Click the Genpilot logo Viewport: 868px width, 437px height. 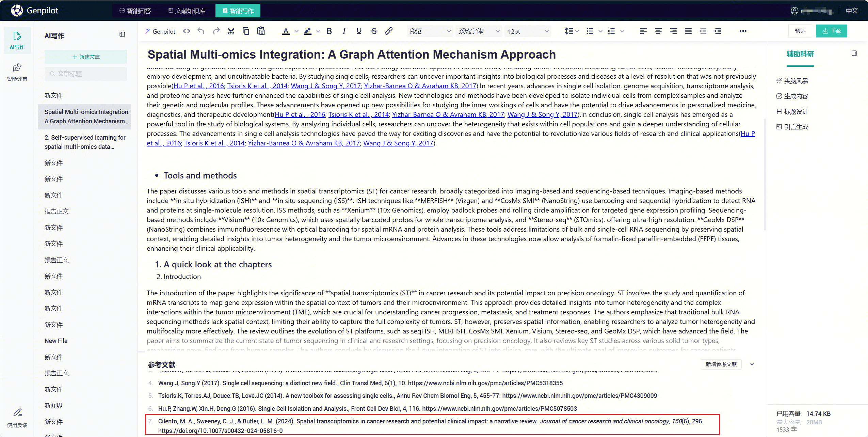(x=34, y=11)
